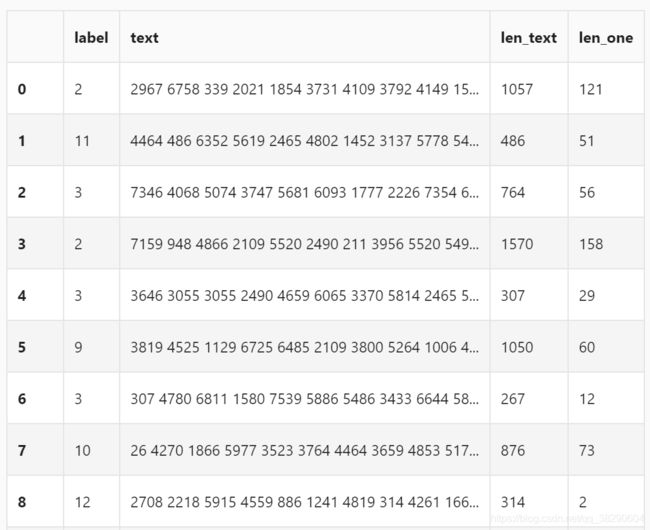Click label value 11 in row 1
Viewport: 650px width, 530px height.
82,141
